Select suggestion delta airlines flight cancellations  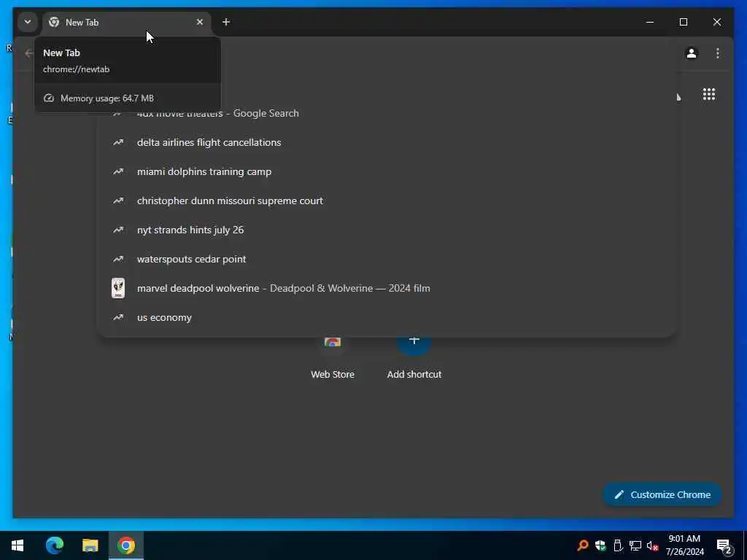pyautogui.click(x=387, y=142)
